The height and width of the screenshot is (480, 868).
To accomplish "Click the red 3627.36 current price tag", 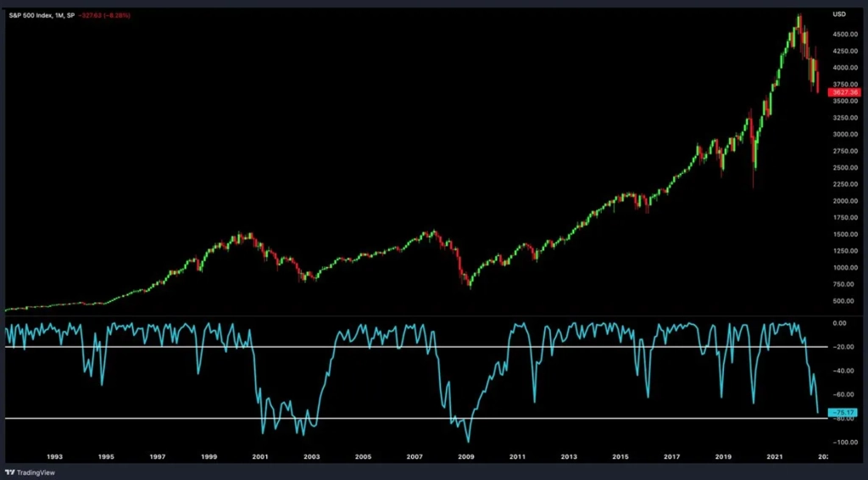I will [x=844, y=92].
